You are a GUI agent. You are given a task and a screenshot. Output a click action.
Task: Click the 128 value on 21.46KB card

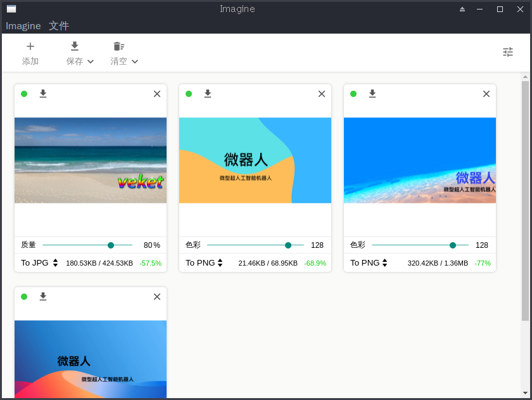(317, 245)
